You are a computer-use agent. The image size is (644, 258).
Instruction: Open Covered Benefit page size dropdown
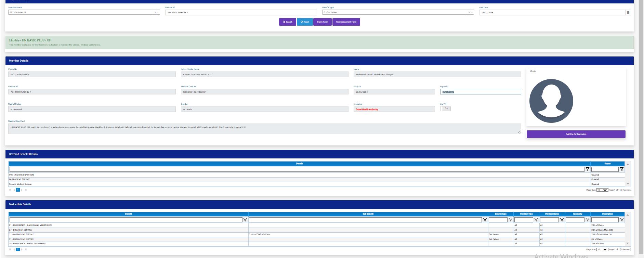(602, 190)
